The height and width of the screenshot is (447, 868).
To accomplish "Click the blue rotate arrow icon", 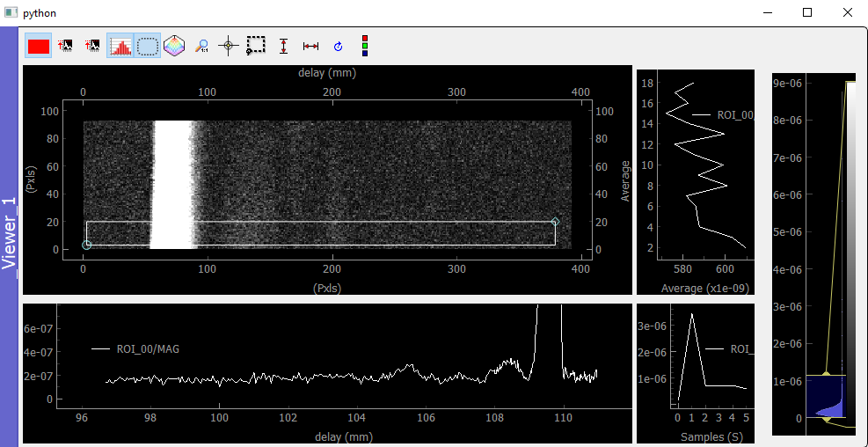I will tap(339, 47).
